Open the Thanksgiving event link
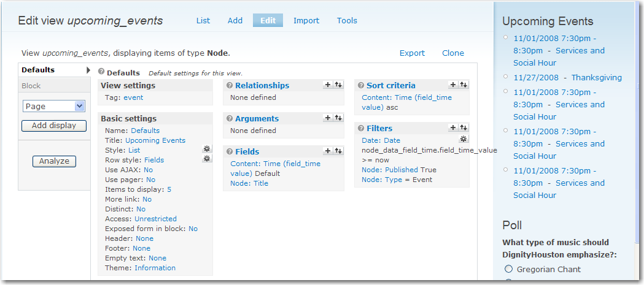The image size is (644, 285). pyautogui.click(x=596, y=77)
